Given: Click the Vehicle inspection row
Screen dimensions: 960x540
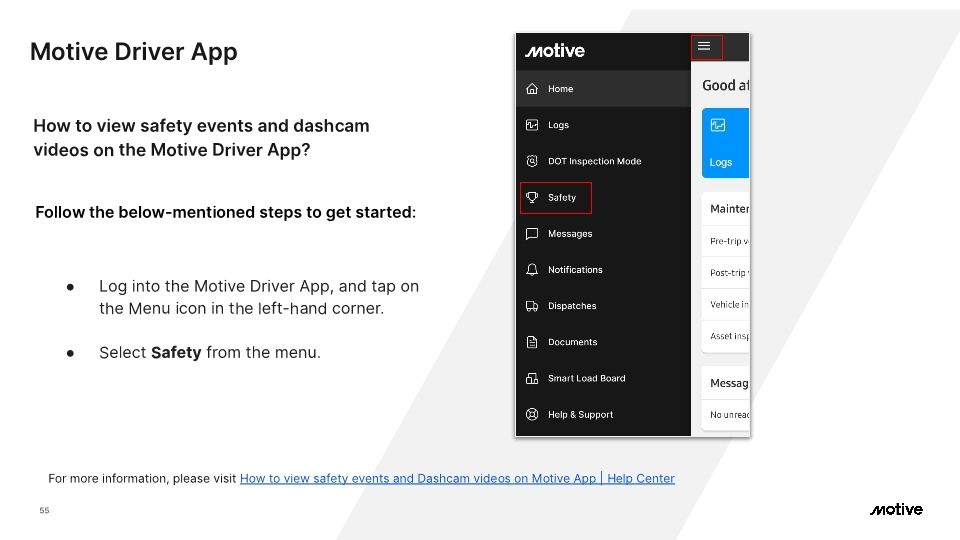Looking at the screenshot, I should [726, 304].
